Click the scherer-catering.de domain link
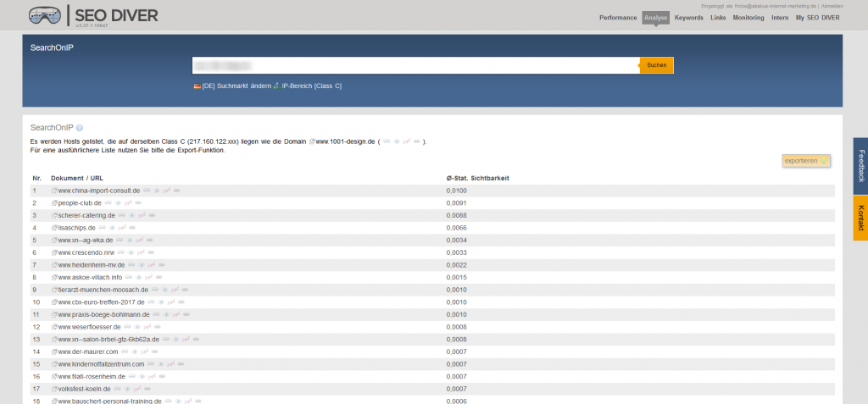The image size is (868, 404). coord(86,215)
